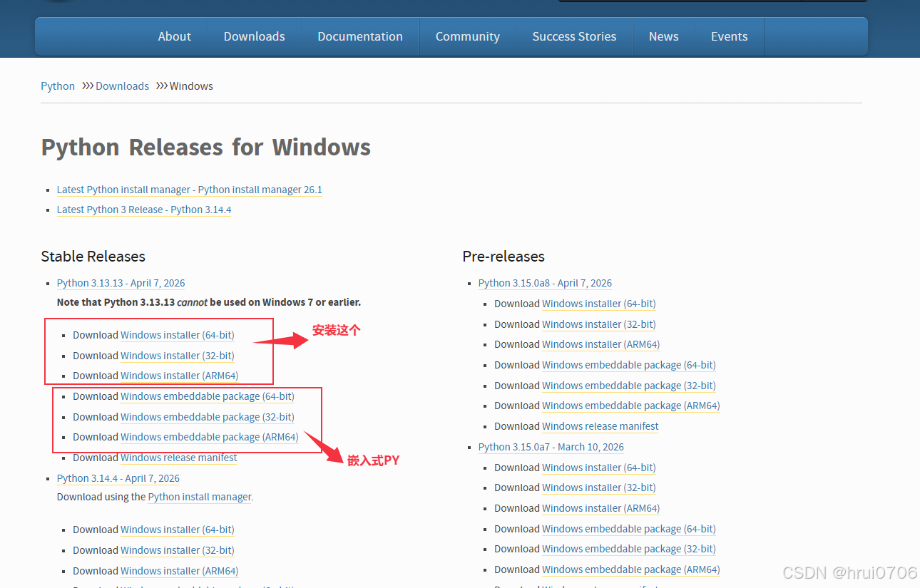Viewport: 920px width, 588px height.
Task: Download Python 3.15.0a8 embeddable package (ARM64)
Action: pyautogui.click(x=631, y=406)
